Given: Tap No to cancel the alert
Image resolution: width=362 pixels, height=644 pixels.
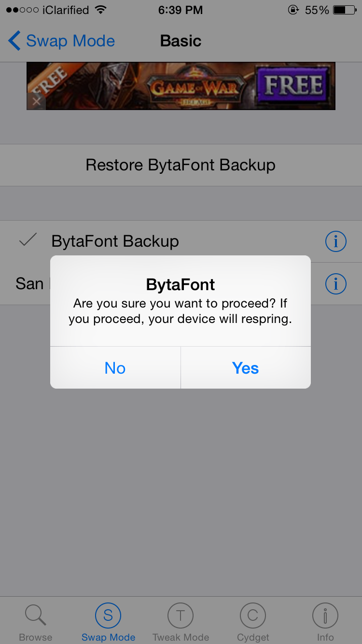Looking at the screenshot, I should click(115, 368).
